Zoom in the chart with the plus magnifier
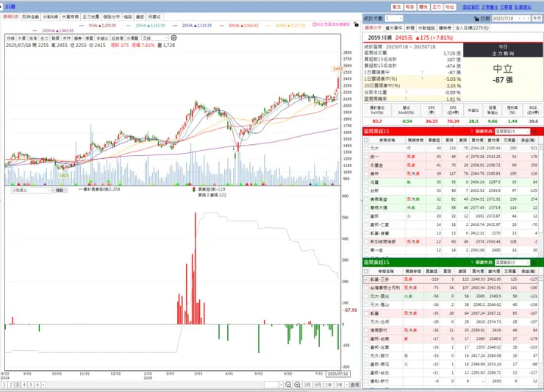The height and width of the screenshot is (392, 544). (x=297, y=385)
